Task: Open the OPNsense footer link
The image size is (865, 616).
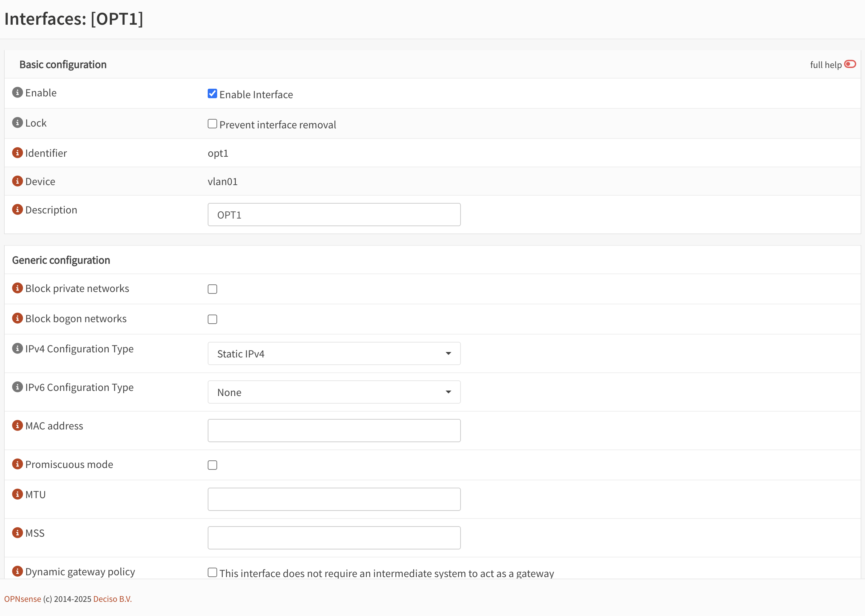Action: click(x=23, y=599)
